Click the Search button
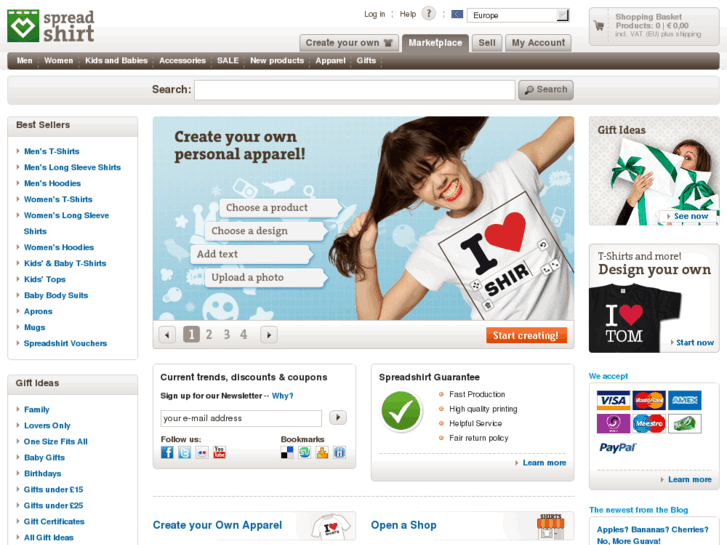The height and width of the screenshot is (545, 727). [546, 90]
